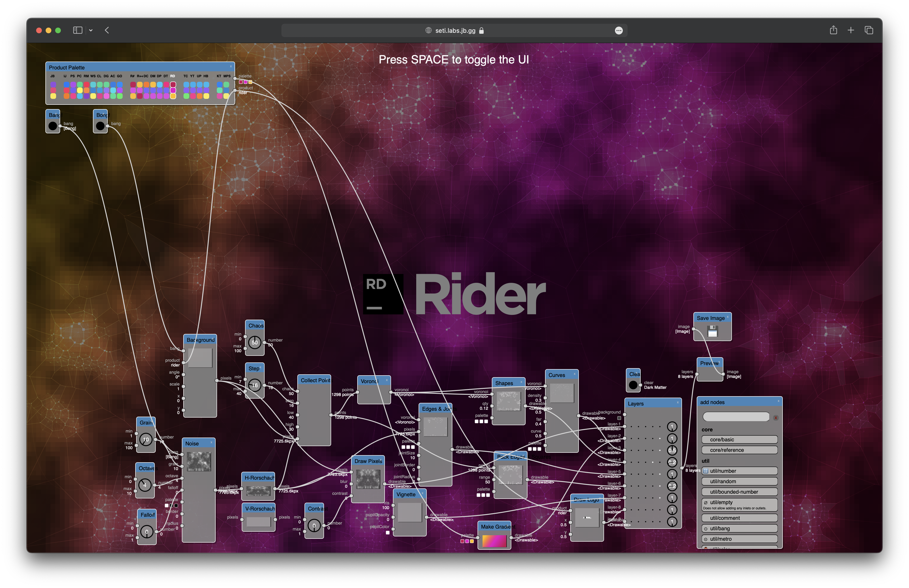This screenshot has width=909, height=588.
Task: Close the Noise node
Action: coord(211,442)
